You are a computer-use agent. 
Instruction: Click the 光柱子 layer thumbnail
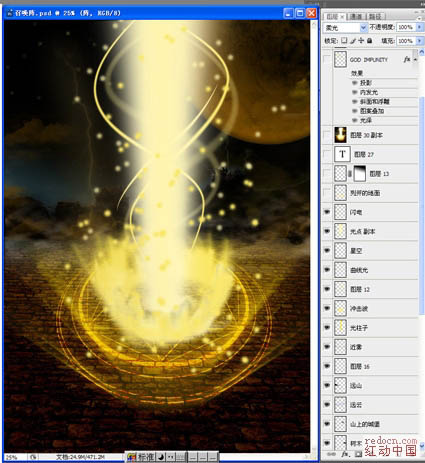coord(340,327)
